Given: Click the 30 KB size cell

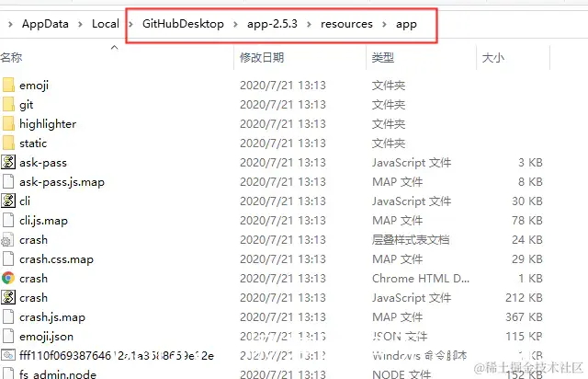Looking at the screenshot, I should coord(527,201).
